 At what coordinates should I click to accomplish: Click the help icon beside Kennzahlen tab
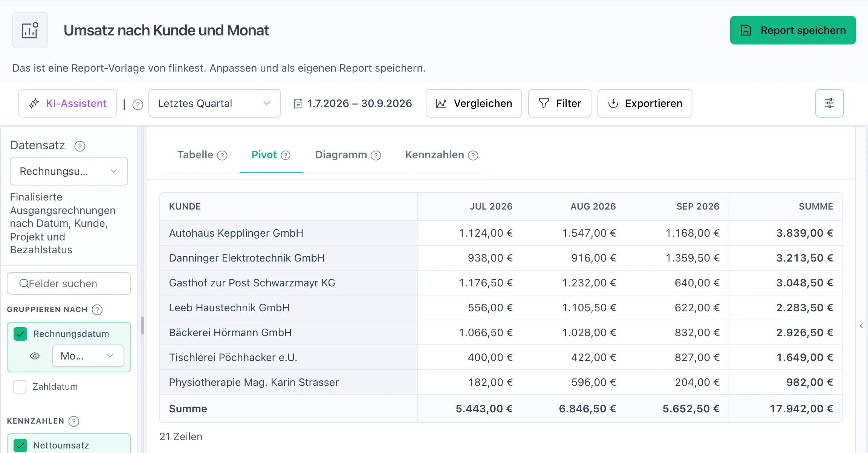(473, 155)
